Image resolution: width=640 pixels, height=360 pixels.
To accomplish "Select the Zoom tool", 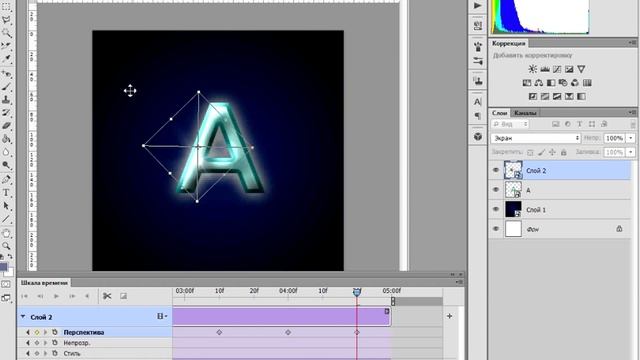I will [x=6, y=246].
